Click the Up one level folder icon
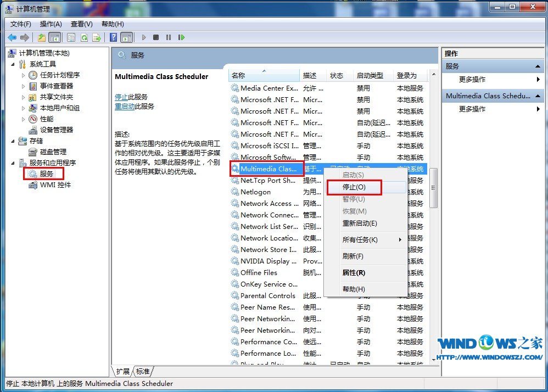 pyautogui.click(x=42, y=38)
